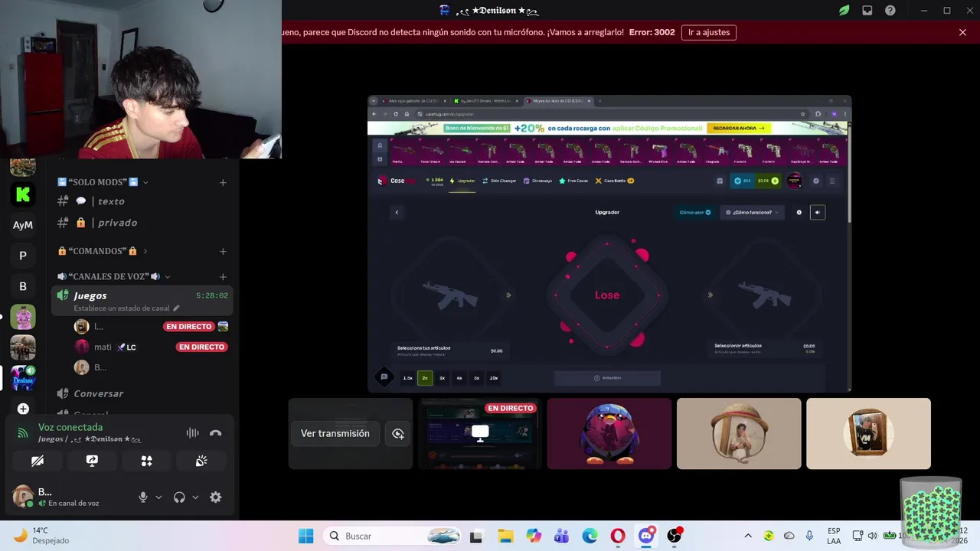Select the 2x multiplier

click(425, 378)
